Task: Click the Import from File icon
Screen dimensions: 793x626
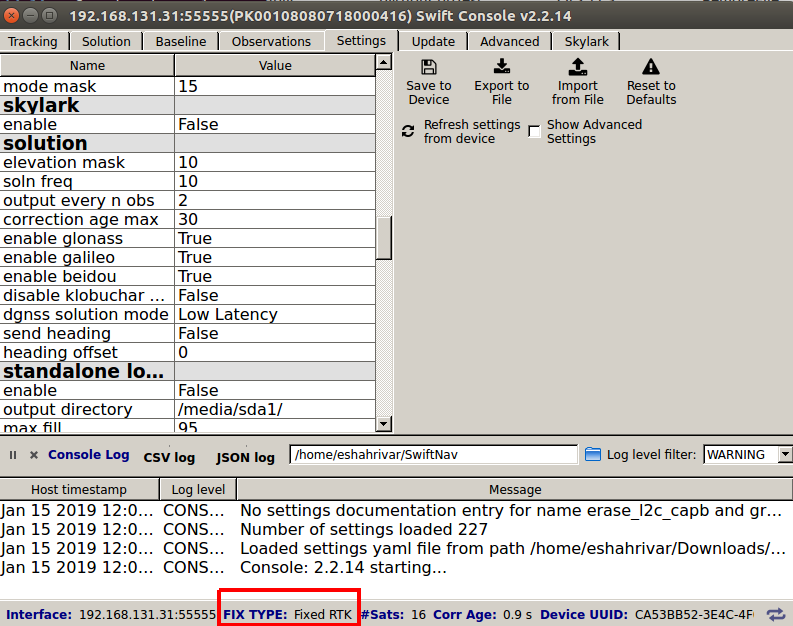Action: click(577, 68)
